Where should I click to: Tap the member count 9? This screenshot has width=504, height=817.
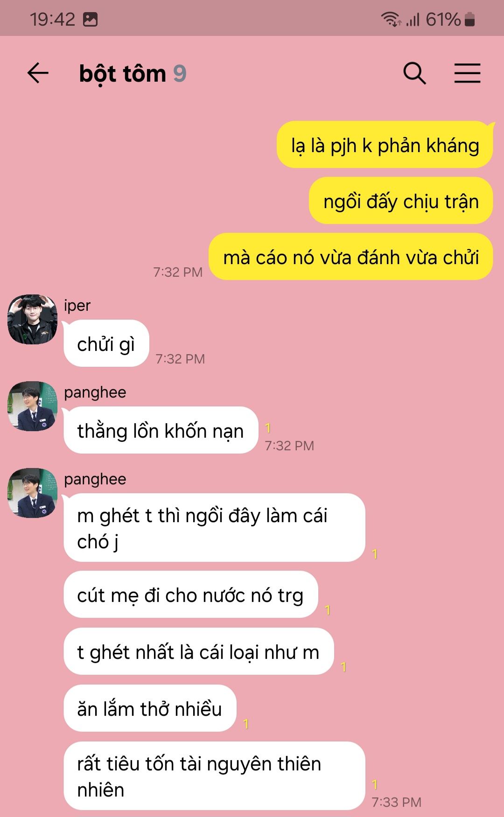point(180,74)
